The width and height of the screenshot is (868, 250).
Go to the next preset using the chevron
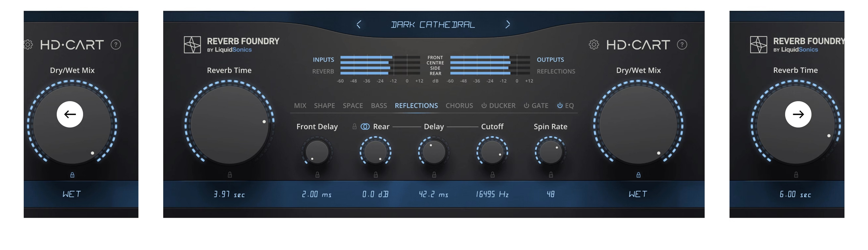point(508,25)
